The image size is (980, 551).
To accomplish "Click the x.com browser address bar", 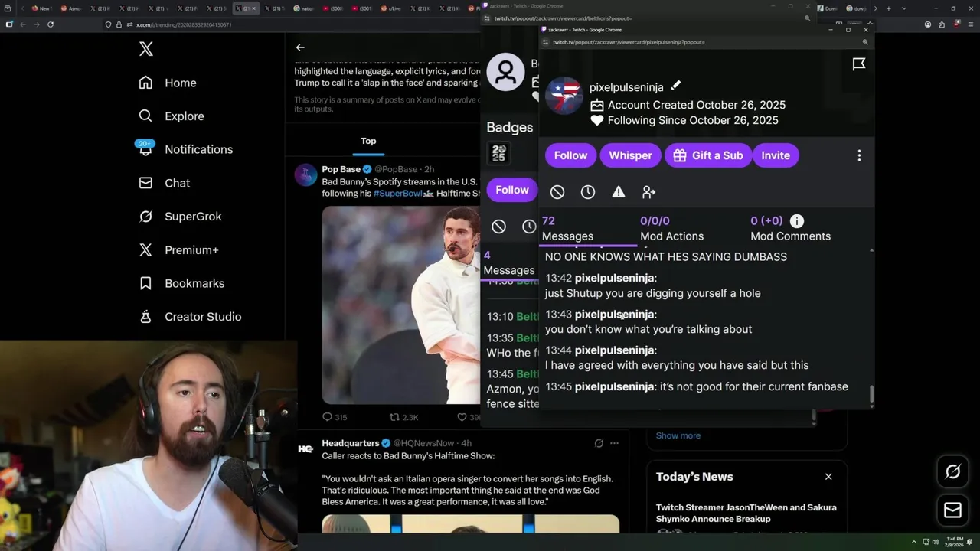I will coord(291,24).
